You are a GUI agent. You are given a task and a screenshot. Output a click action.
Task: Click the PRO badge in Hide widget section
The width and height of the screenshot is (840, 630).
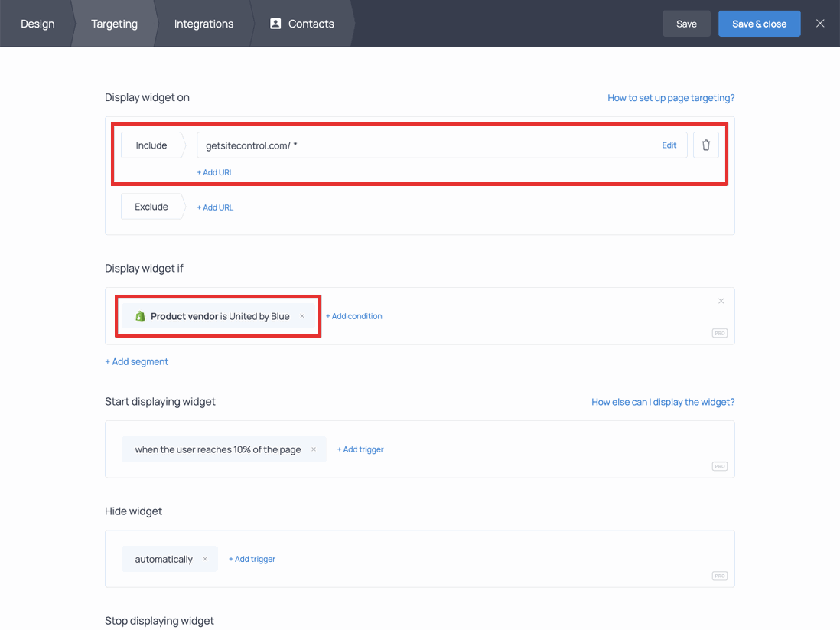720,576
